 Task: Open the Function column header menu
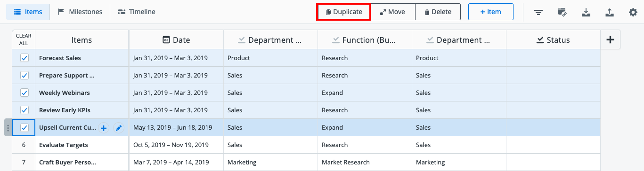365,40
